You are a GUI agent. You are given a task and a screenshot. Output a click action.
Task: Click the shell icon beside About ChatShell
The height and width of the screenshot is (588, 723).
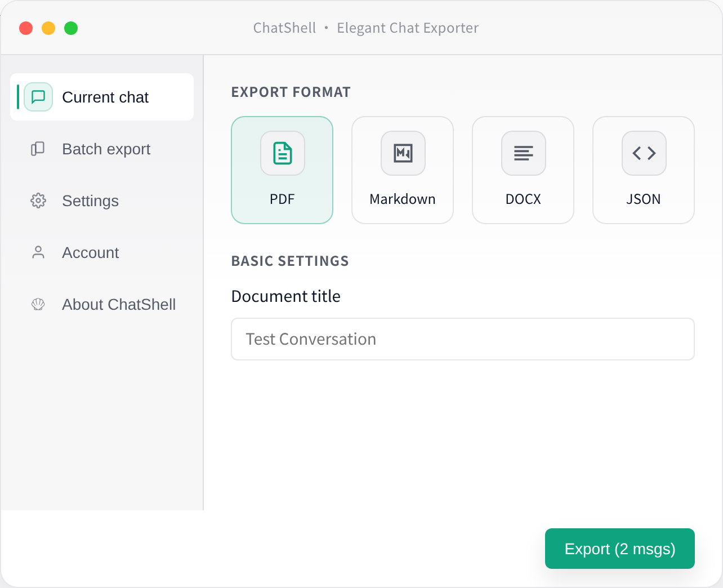click(x=38, y=304)
